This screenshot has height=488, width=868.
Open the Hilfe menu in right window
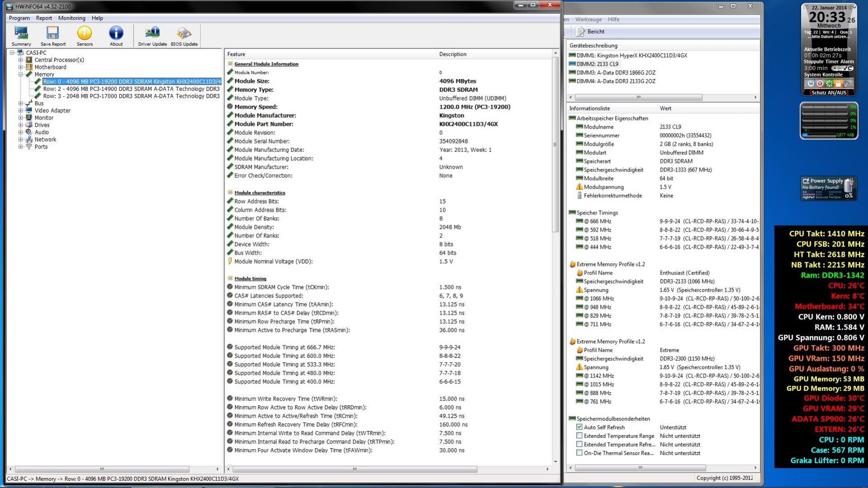point(613,19)
